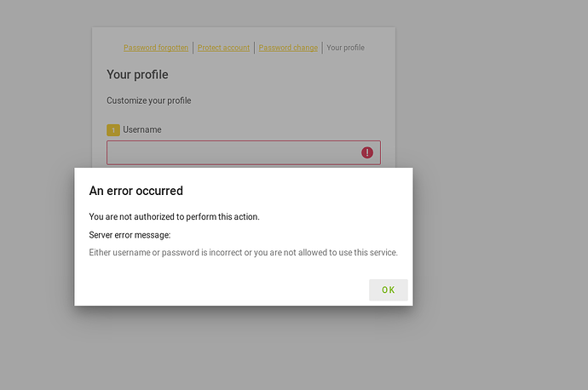Click the red error icon in Username field
Screen dimensions: 588x390
tap(367, 152)
